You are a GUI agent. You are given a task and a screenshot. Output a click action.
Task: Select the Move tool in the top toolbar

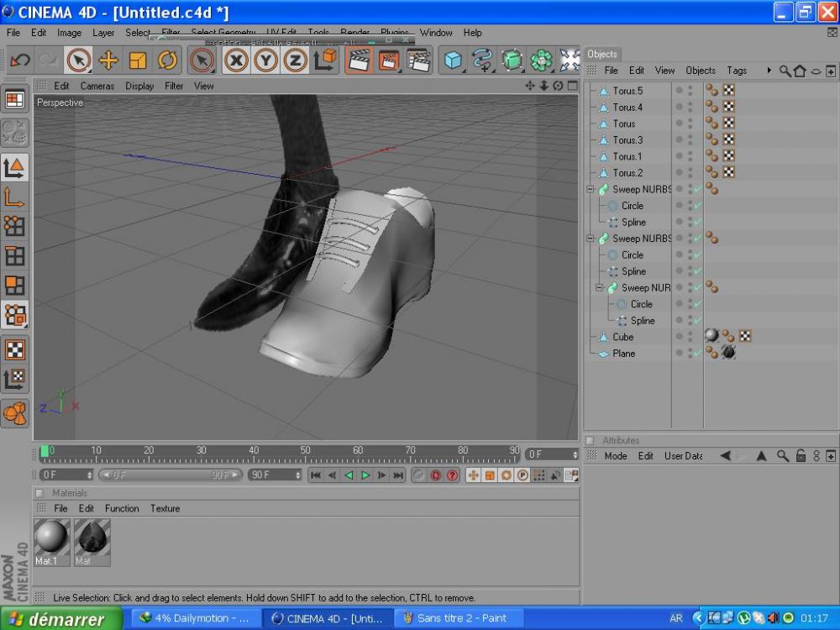108,60
